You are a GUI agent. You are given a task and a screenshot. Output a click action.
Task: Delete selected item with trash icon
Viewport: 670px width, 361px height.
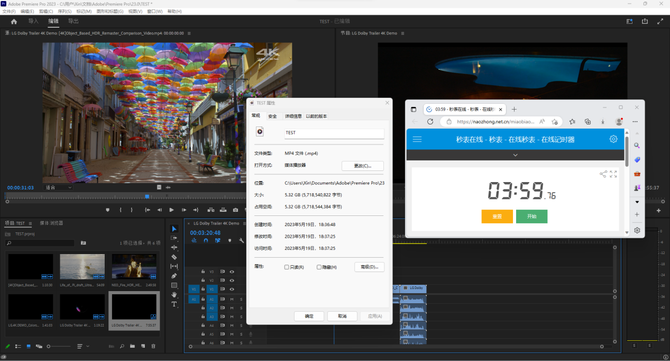point(153,346)
